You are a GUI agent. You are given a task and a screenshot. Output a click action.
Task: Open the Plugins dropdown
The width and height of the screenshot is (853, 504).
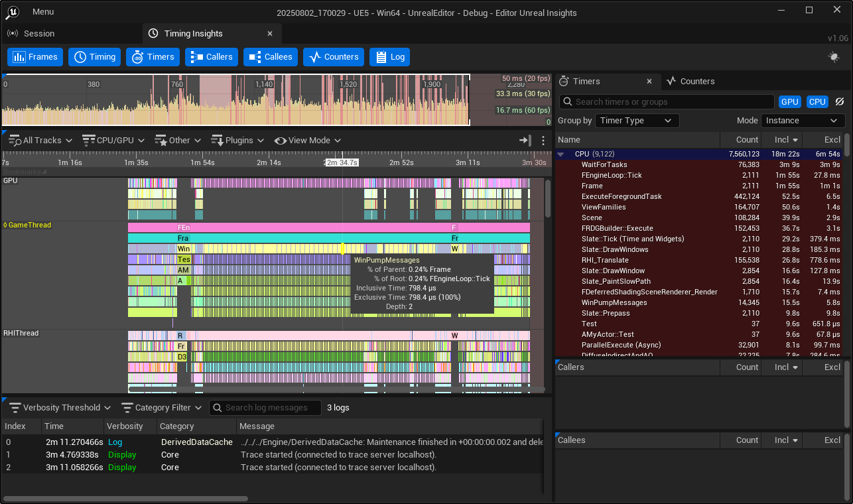(237, 141)
